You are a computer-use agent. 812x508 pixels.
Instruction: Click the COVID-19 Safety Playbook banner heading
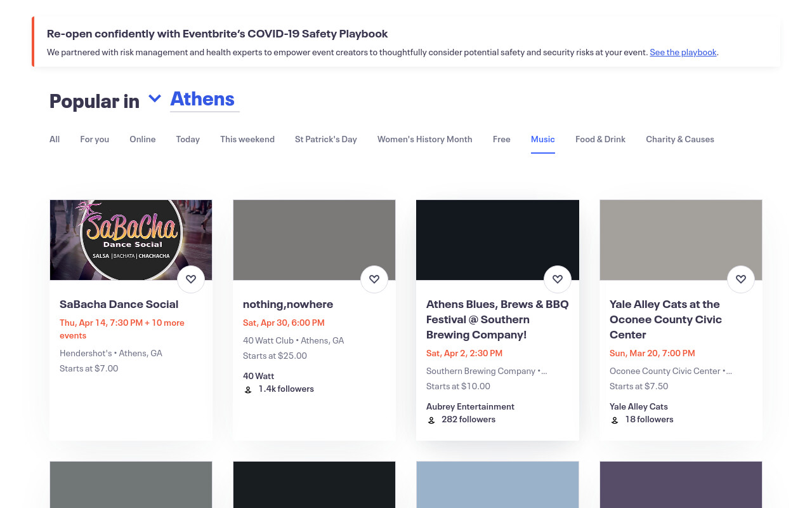(217, 34)
